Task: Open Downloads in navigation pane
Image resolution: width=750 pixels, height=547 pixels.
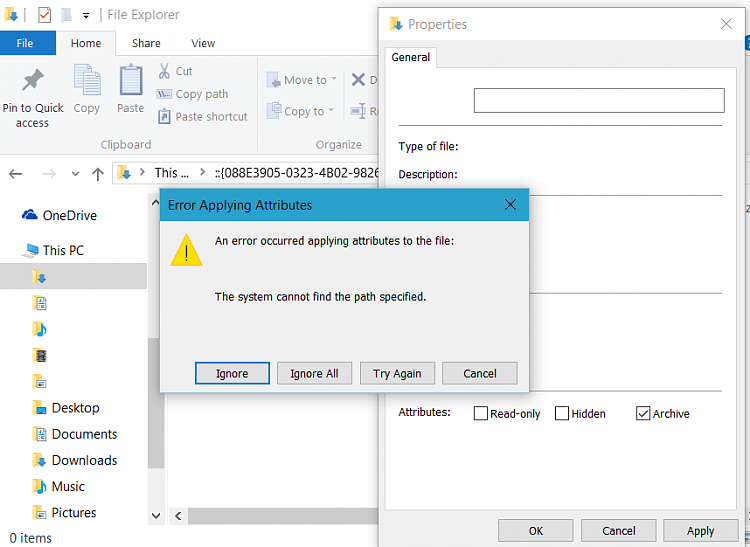Action: click(75, 460)
